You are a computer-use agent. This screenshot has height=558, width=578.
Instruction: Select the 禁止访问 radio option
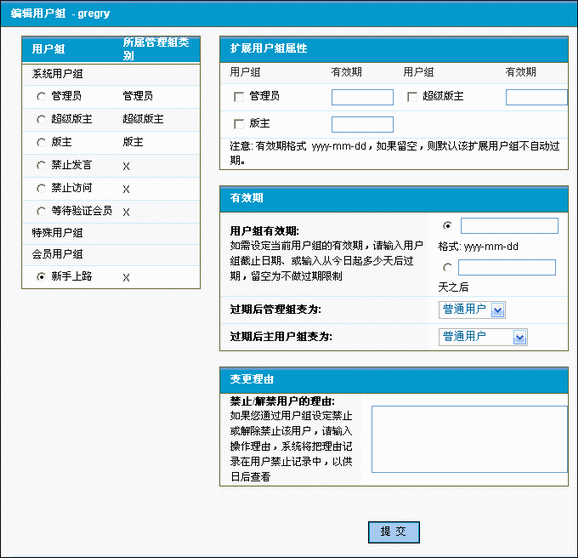(x=41, y=188)
